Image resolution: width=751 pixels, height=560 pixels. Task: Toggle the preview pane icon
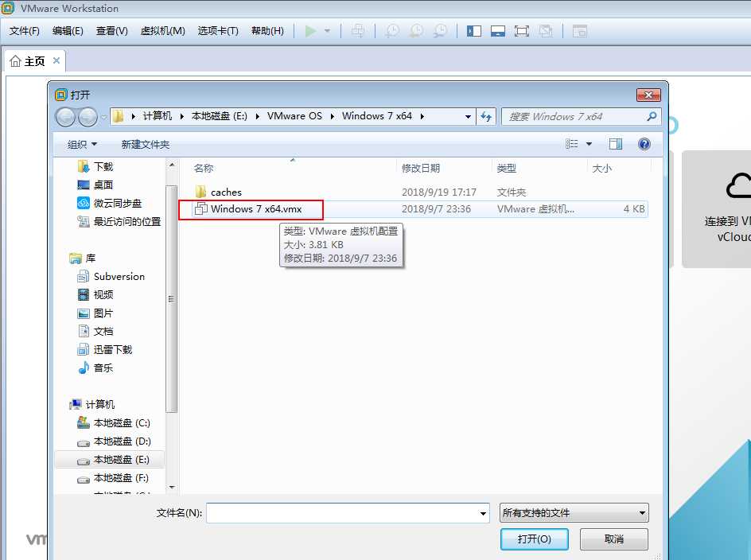pos(616,144)
